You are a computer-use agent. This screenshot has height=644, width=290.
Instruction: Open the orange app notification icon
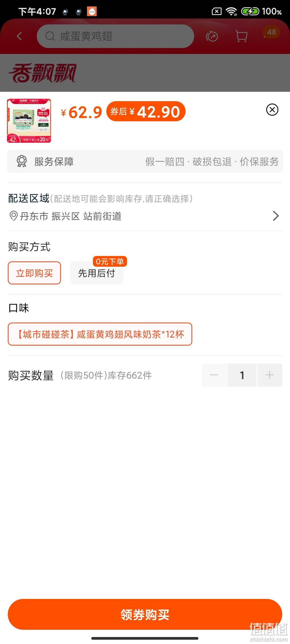(92, 11)
